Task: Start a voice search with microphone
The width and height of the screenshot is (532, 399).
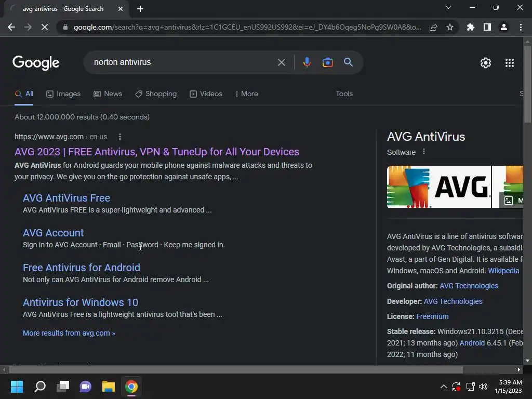Action: 307,62
